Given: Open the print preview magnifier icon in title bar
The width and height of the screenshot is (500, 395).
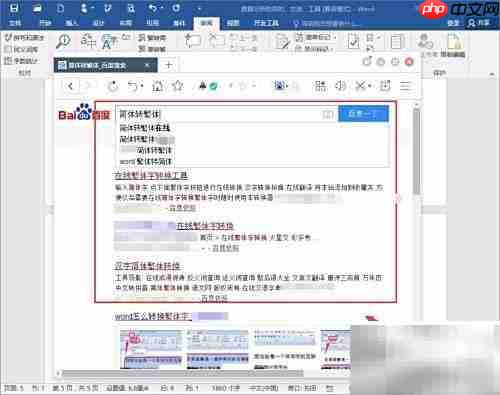Looking at the screenshot, I should (x=131, y=8).
